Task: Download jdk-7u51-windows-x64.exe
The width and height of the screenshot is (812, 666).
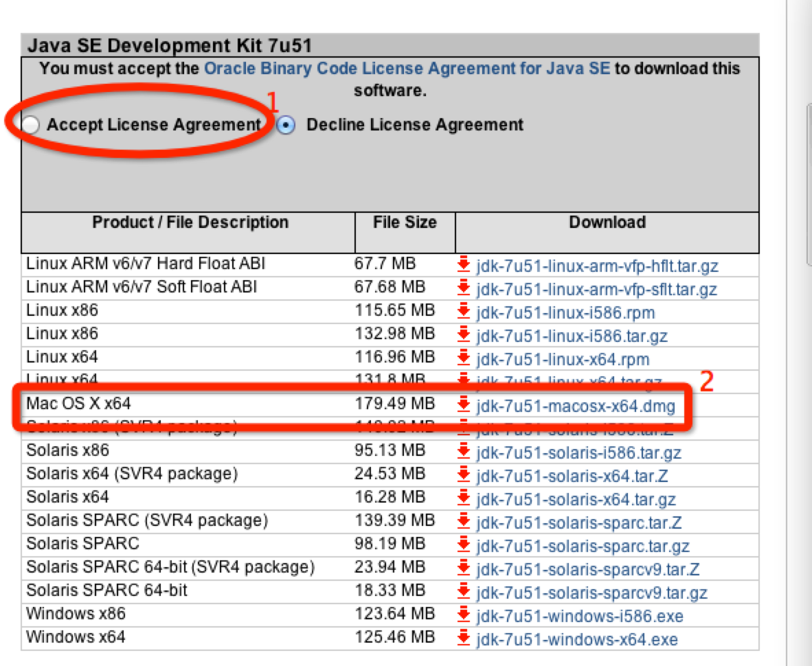Action: pyautogui.click(x=577, y=640)
